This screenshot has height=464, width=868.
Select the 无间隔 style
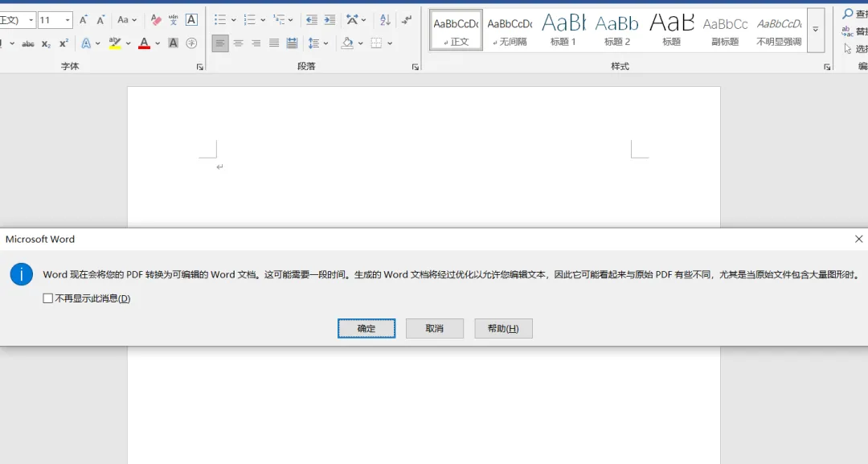click(x=510, y=30)
